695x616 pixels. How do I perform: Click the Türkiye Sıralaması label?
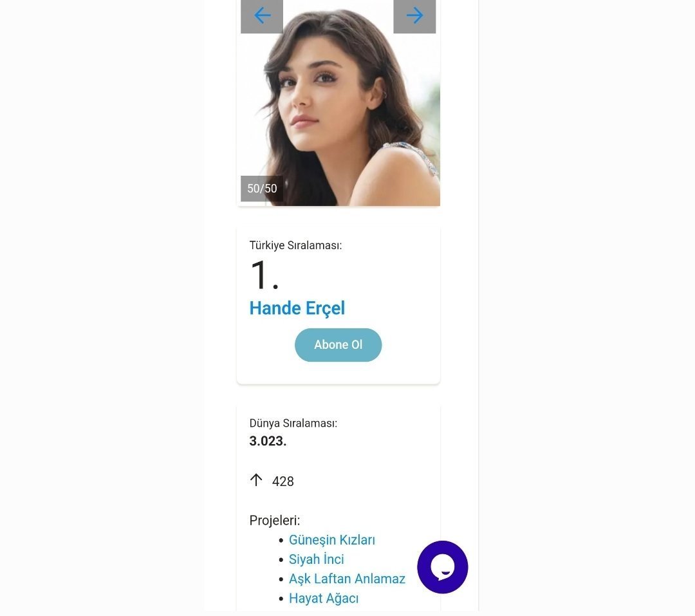[x=295, y=245]
